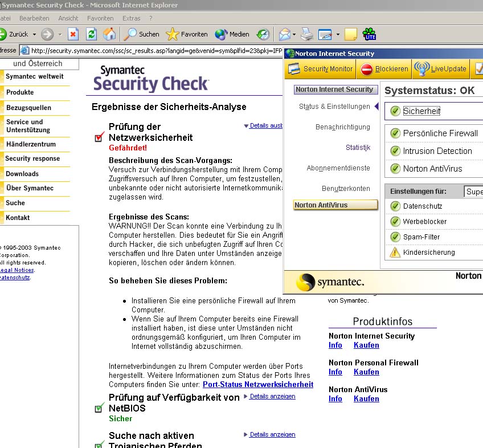Show browsing history via the clock icon
483x448 pixels.
click(263, 34)
